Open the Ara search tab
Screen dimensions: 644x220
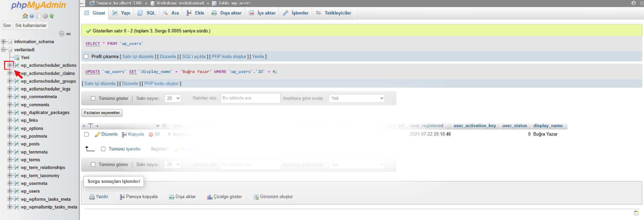coord(171,13)
